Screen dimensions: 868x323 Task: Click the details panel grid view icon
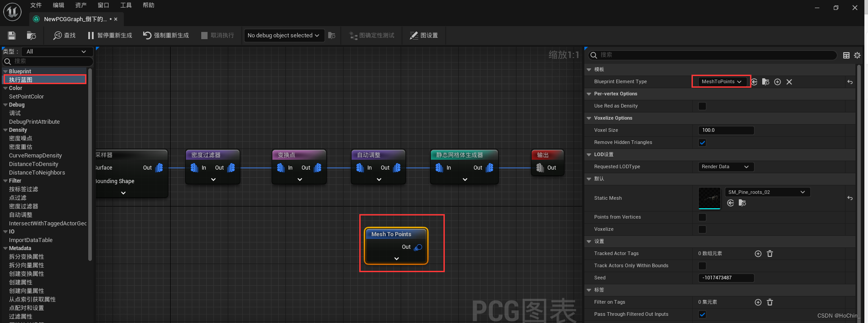(x=846, y=55)
